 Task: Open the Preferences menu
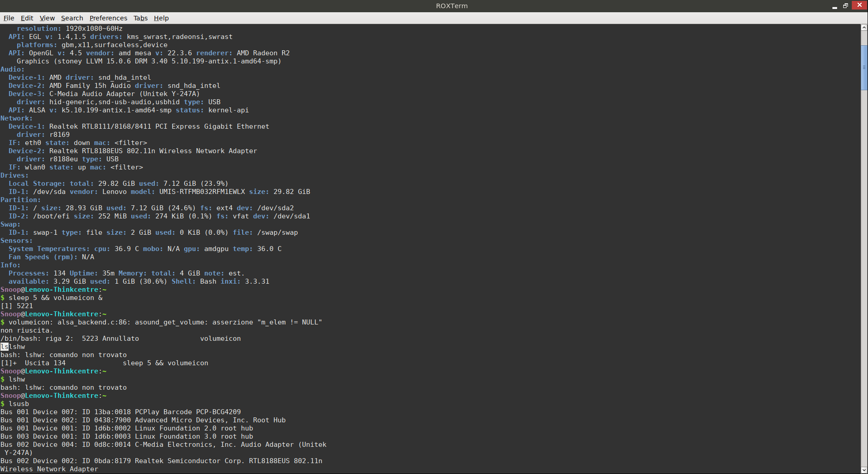coord(108,18)
